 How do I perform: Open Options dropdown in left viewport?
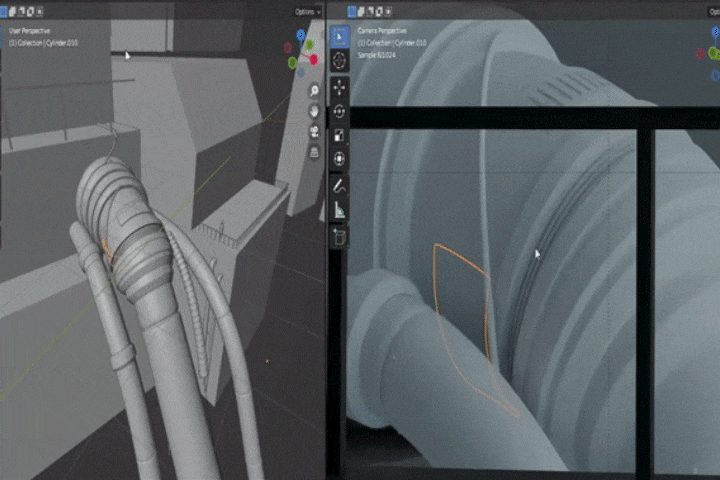coord(306,11)
